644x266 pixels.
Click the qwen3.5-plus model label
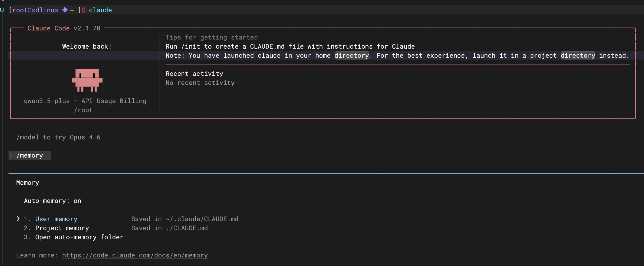click(x=47, y=101)
